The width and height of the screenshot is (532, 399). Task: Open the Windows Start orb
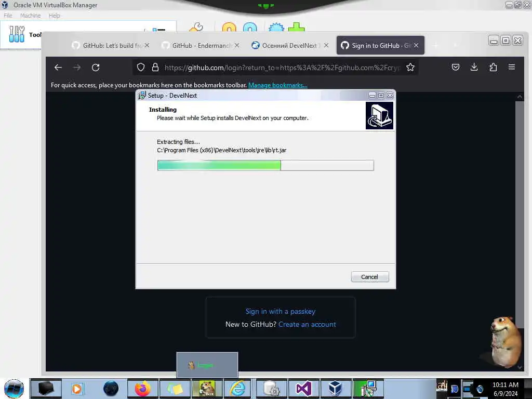click(x=14, y=389)
